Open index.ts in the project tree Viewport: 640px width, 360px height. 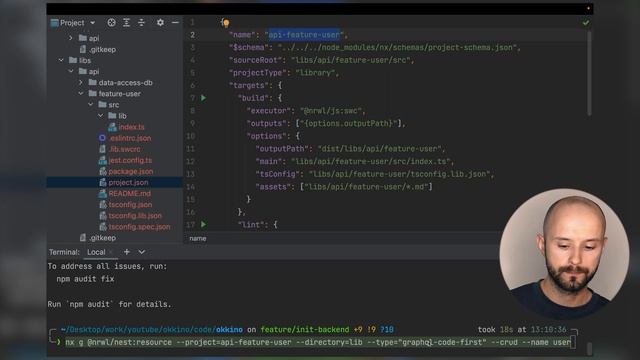coord(131,127)
